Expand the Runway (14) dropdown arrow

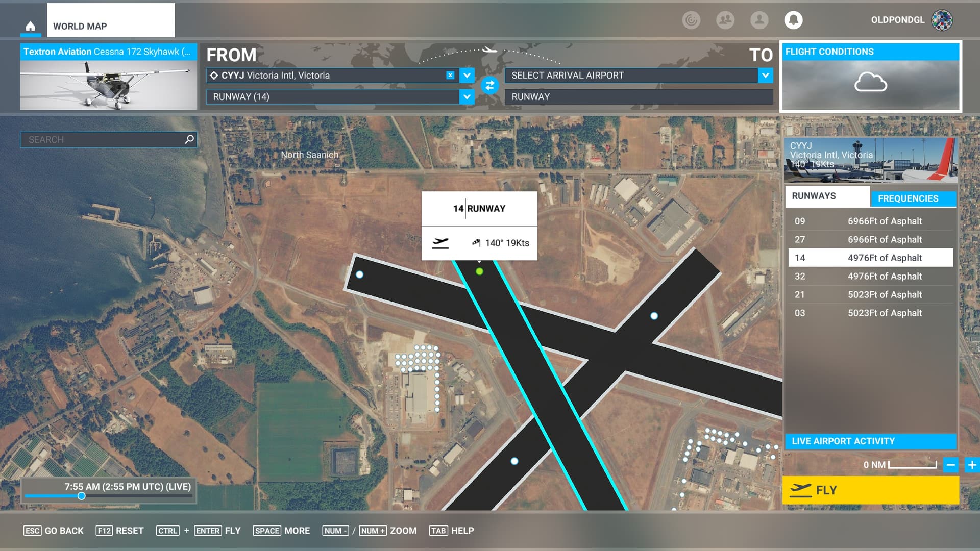pyautogui.click(x=467, y=96)
